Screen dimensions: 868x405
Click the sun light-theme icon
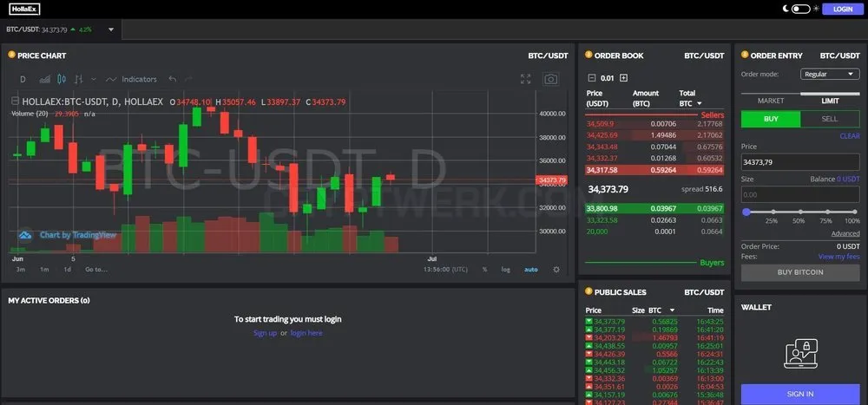(x=815, y=9)
